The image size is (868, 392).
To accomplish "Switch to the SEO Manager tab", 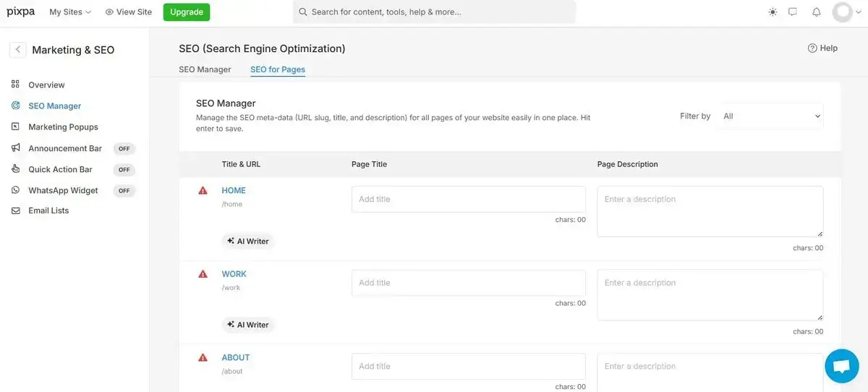I will click(x=205, y=69).
